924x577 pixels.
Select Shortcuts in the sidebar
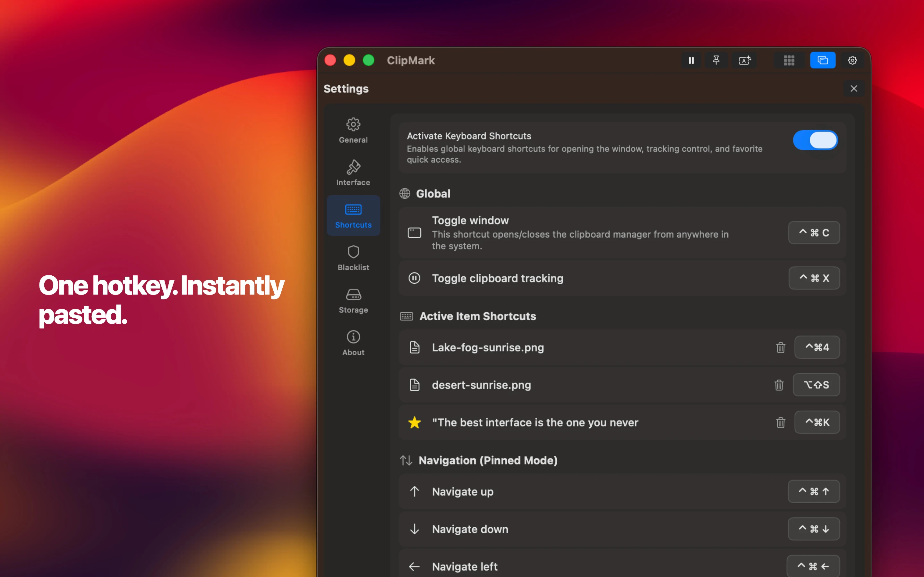pos(353,215)
